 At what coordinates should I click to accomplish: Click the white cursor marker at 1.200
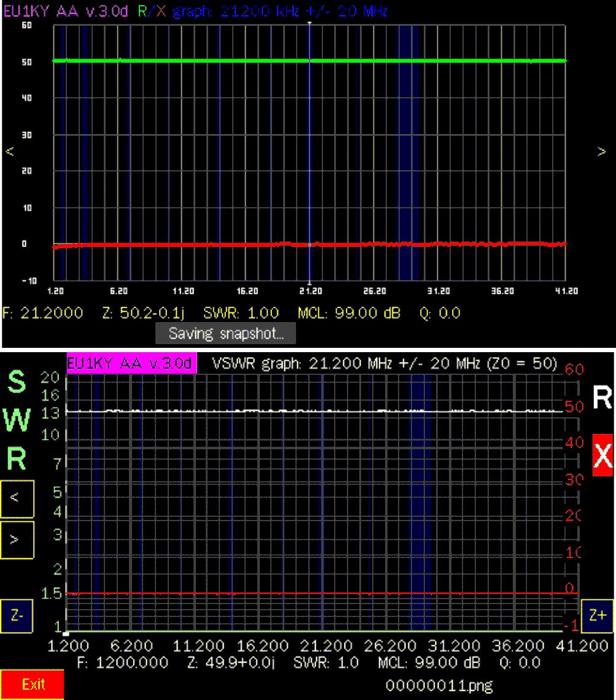[67, 633]
